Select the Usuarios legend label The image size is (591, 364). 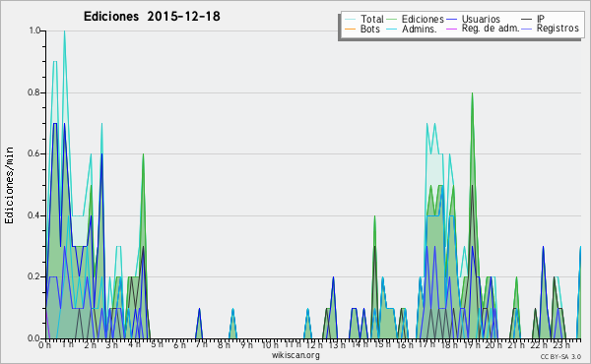tap(481, 19)
